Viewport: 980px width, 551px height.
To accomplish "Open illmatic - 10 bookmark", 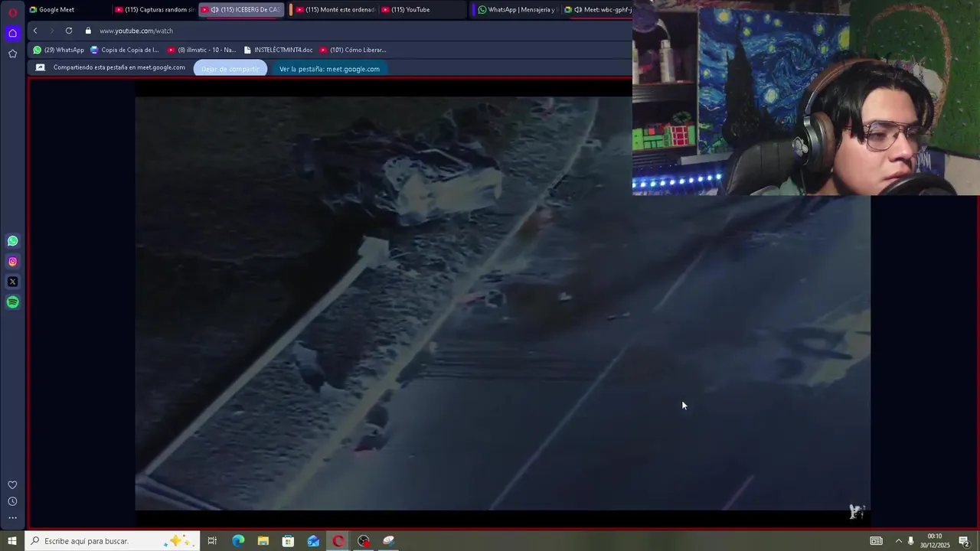I will click(x=201, y=50).
